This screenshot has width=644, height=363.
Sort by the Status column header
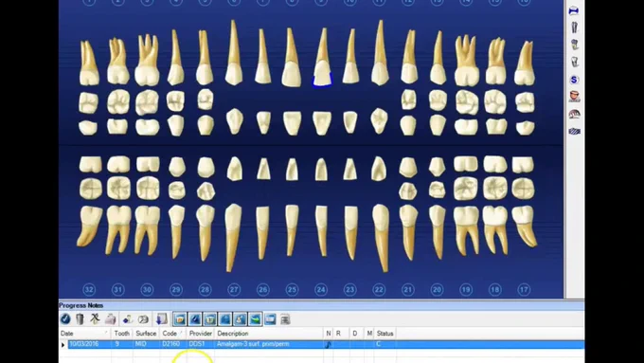tap(385, 334)
